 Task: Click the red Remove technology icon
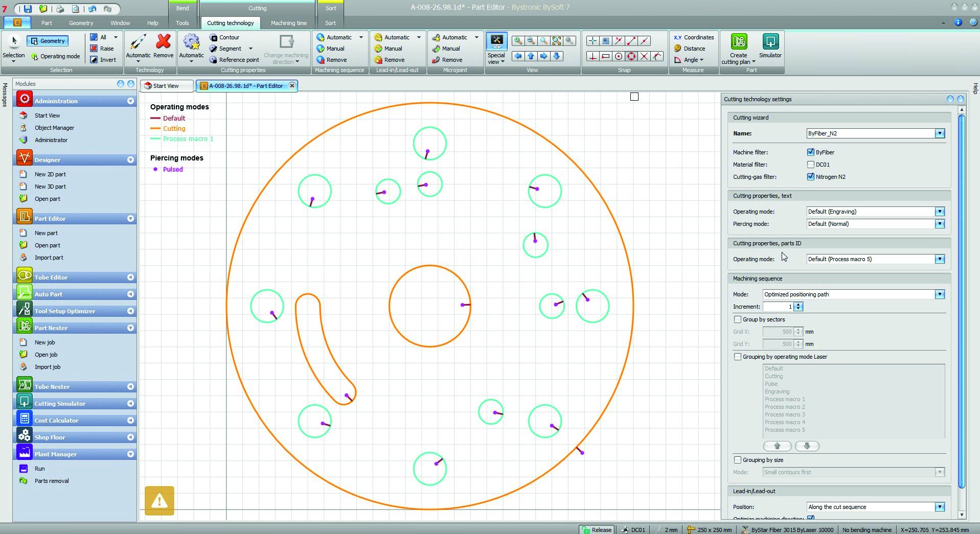pos(164,42)
